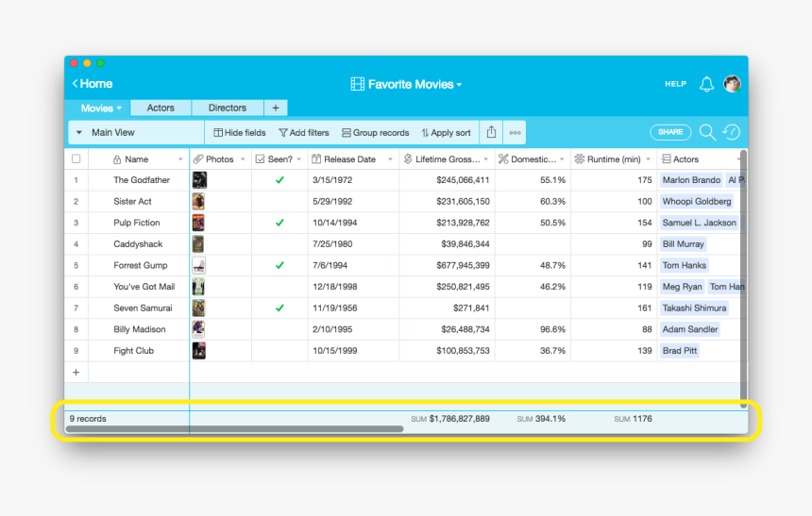The height and width of the screenshot is (516, 812).
Task: Open You've Got Mail poster thumbnail
Action: click(198, 287)
